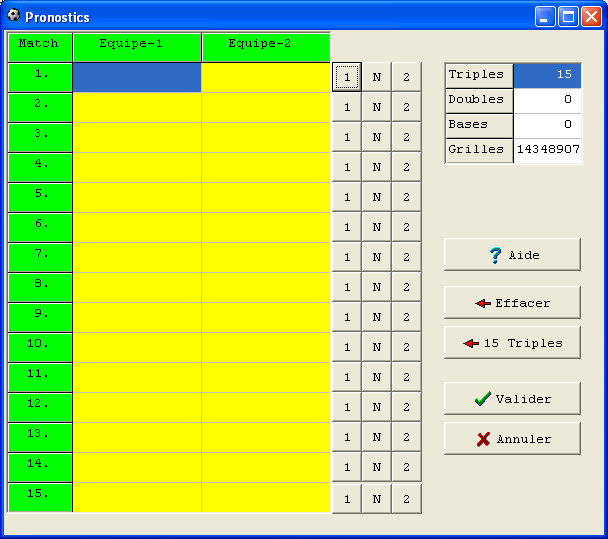Select N for match 15
The width and height of the screenshot is (608, 539).
pos(377,499)
